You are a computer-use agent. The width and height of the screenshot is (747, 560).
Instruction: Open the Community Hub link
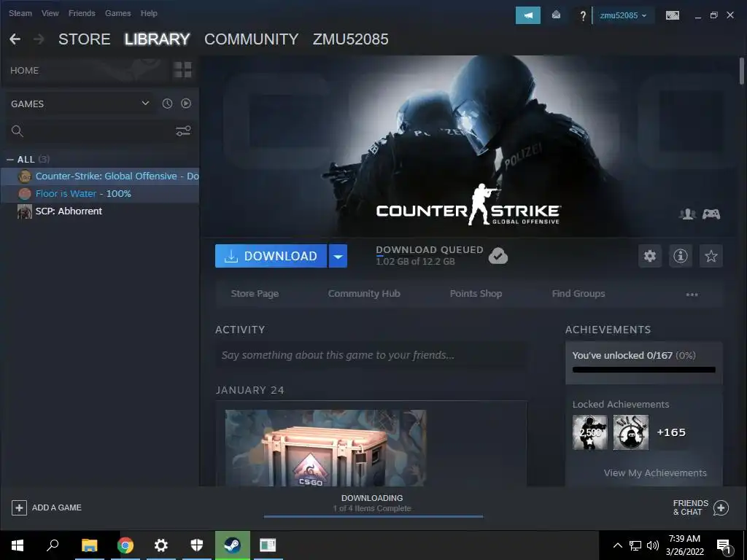[364, 294]
